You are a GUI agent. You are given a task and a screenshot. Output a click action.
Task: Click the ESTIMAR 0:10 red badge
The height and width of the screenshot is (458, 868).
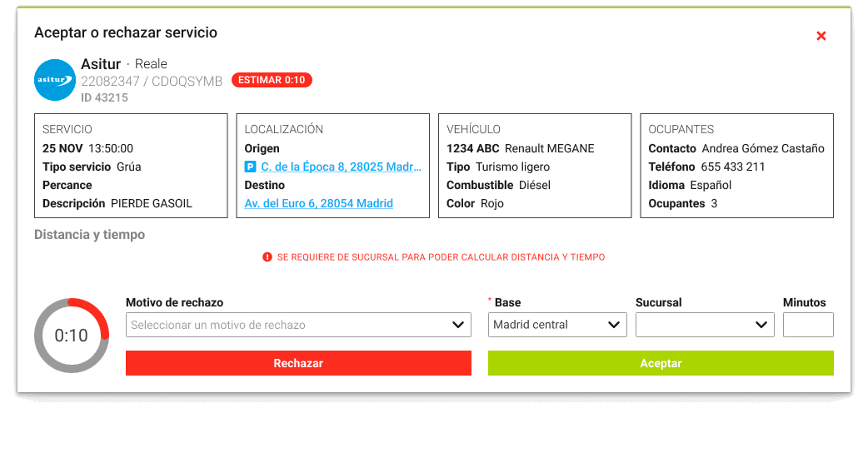272,80
